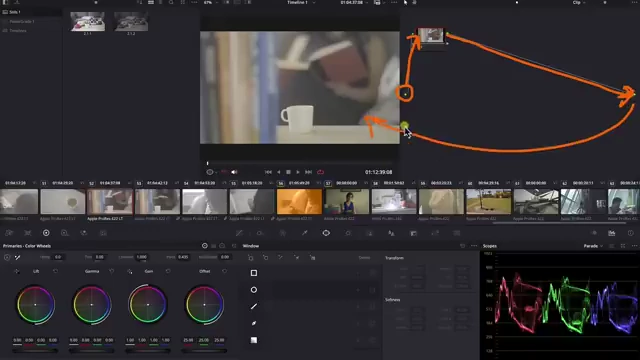
Task: Open the Timeline 1 dropdown
Action: pos(301,2)
